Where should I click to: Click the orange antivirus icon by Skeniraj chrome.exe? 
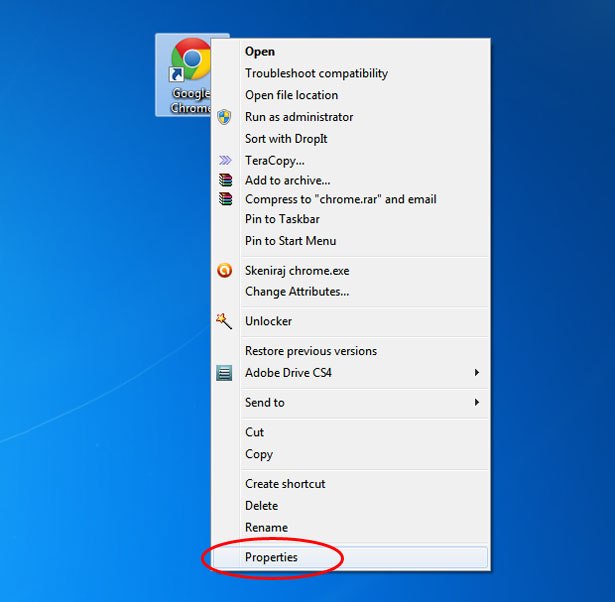pyautogui.click(x=225, y=270)
